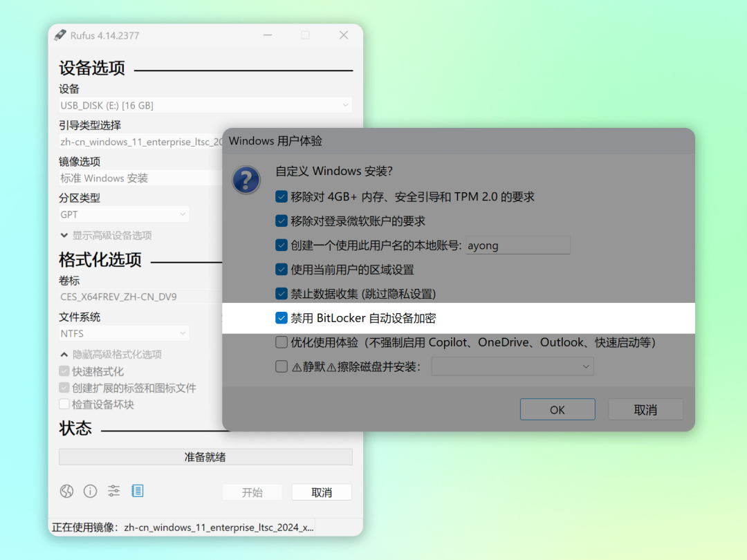Open Rufus settings sliders icon
Viewport: 747px width, 560px height.
coord(114,491)
